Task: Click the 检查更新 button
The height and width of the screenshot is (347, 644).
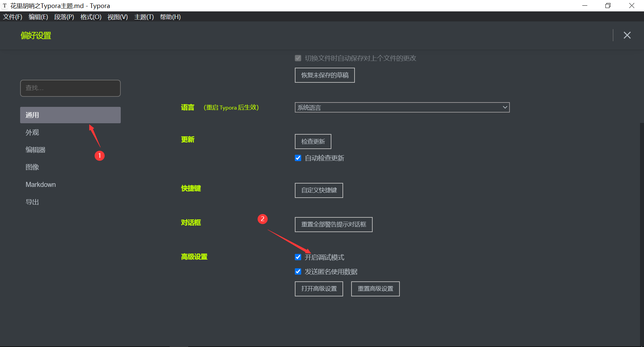Action: click(x=313, y=141)
